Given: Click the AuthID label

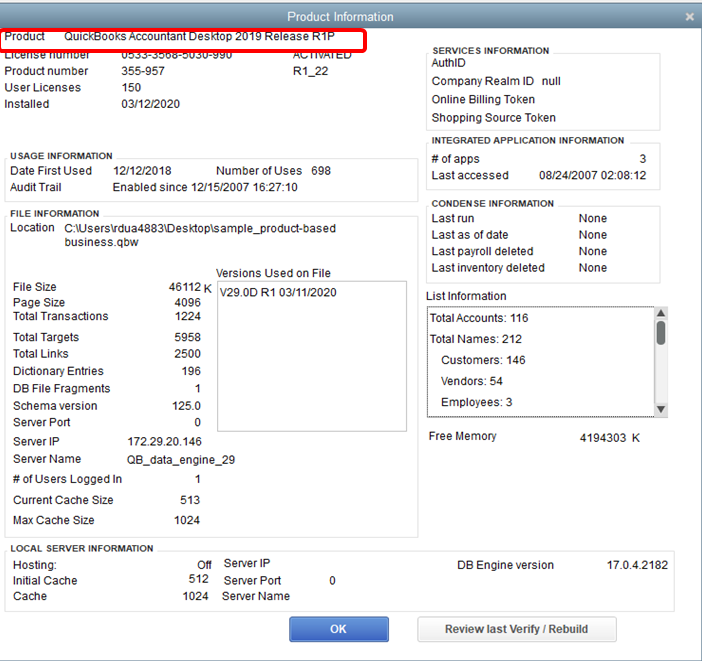Looking at the screenshot, I should click(449, 63).
